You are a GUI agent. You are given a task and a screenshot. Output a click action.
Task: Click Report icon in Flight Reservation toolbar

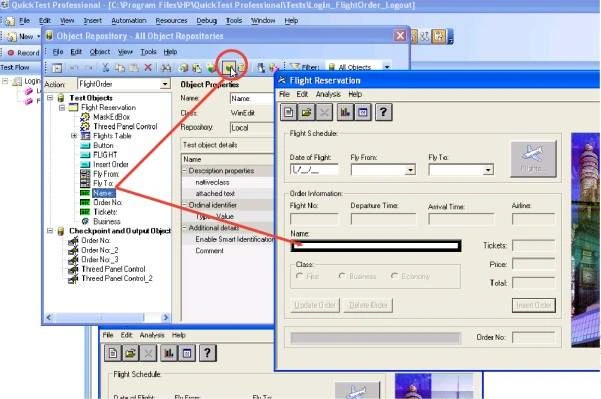(363, 112)
